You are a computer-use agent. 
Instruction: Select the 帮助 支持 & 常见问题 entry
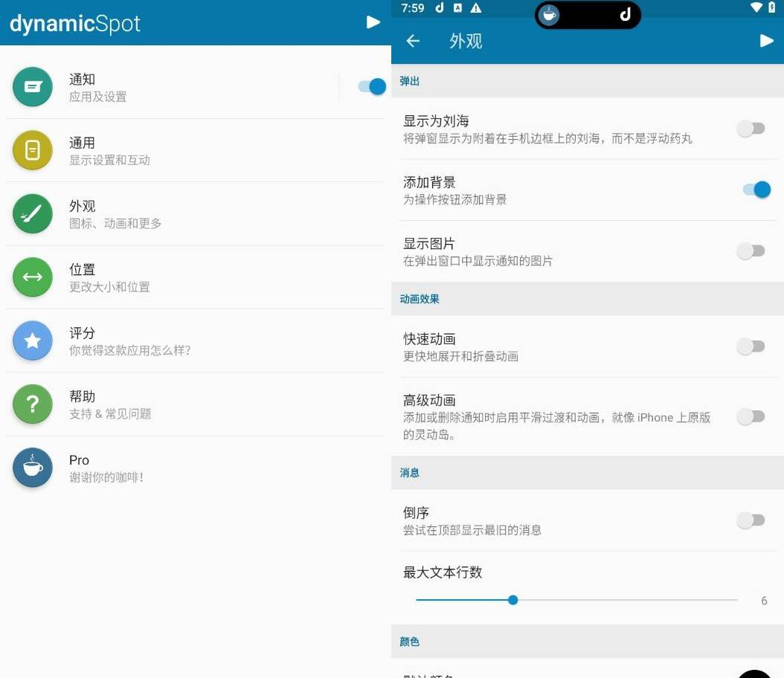(110, 404)
